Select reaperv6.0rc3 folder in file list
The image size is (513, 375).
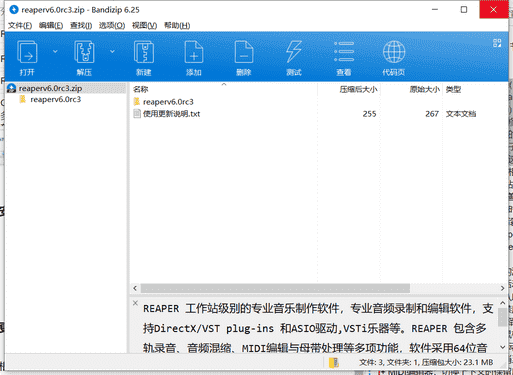point(168,102)
